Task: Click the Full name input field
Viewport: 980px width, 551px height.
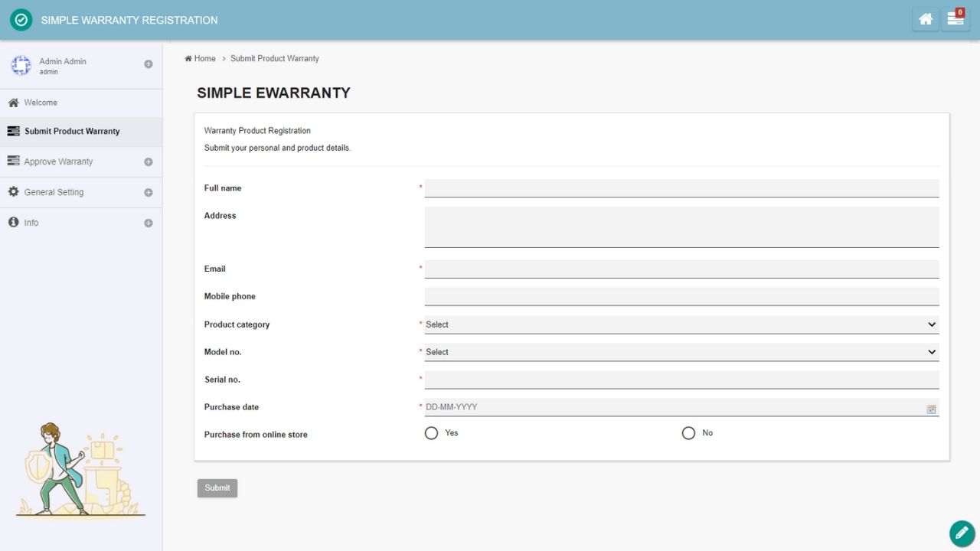Action: pyautogui.click(x=681, y=188)
